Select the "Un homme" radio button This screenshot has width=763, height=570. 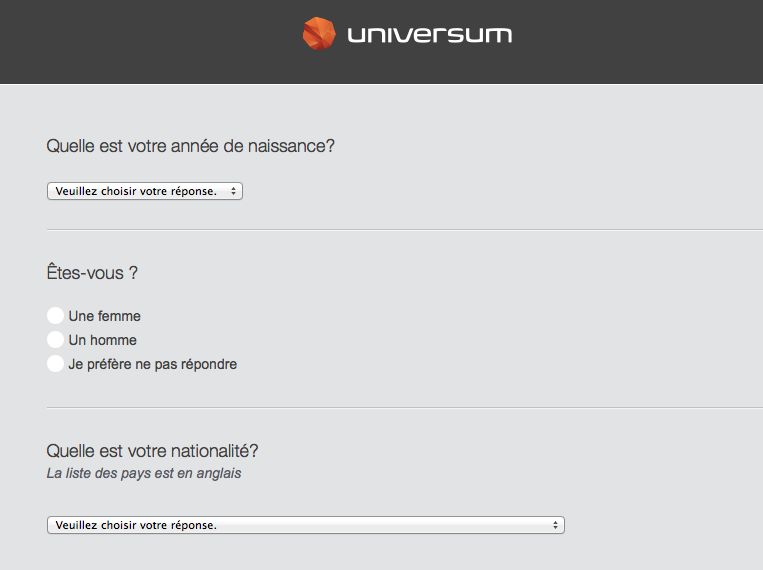pyautogui.click(x=55, y=339)
